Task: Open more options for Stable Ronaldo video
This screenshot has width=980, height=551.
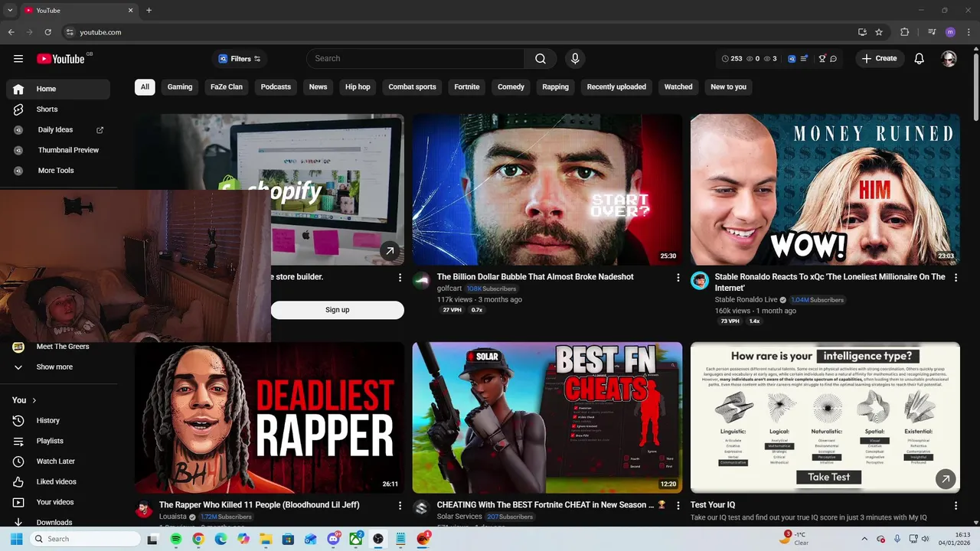Action: point(955,278)
